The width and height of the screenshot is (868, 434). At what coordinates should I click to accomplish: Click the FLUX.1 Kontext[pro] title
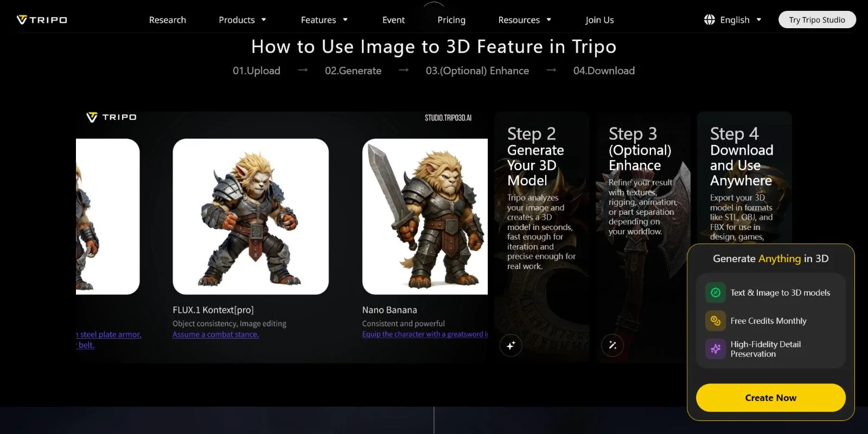coord(213,310)
